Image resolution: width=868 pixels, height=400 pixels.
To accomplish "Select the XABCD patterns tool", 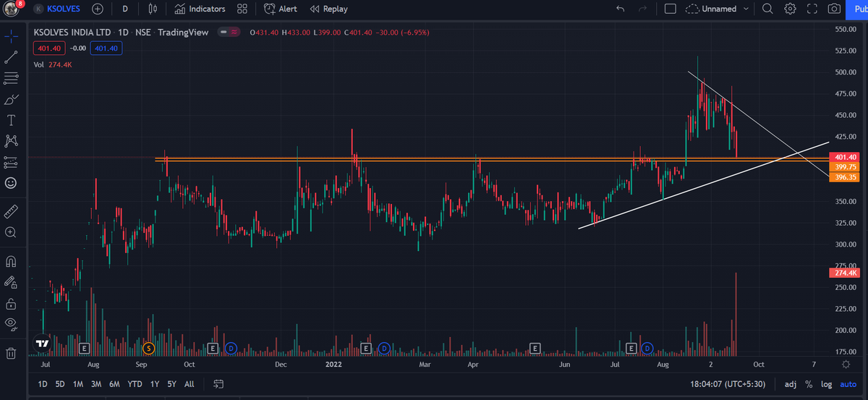I will (11, 140).
